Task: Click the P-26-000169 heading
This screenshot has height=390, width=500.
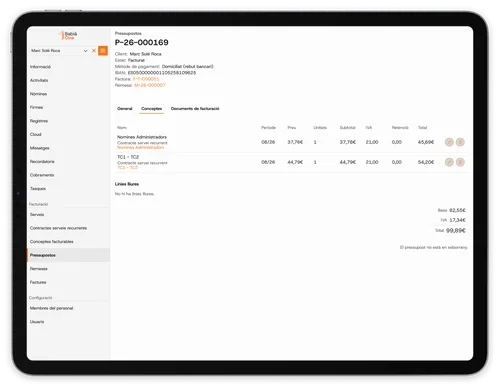Action: pos(142,42)
